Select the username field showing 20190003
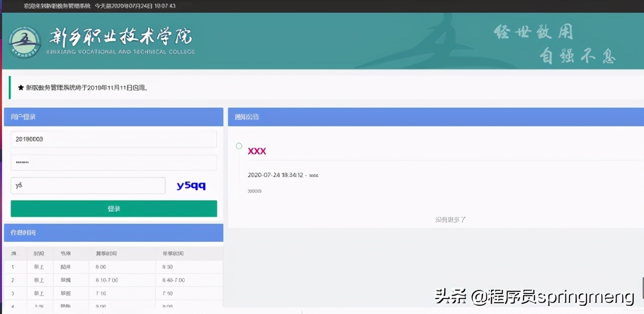 113,139
